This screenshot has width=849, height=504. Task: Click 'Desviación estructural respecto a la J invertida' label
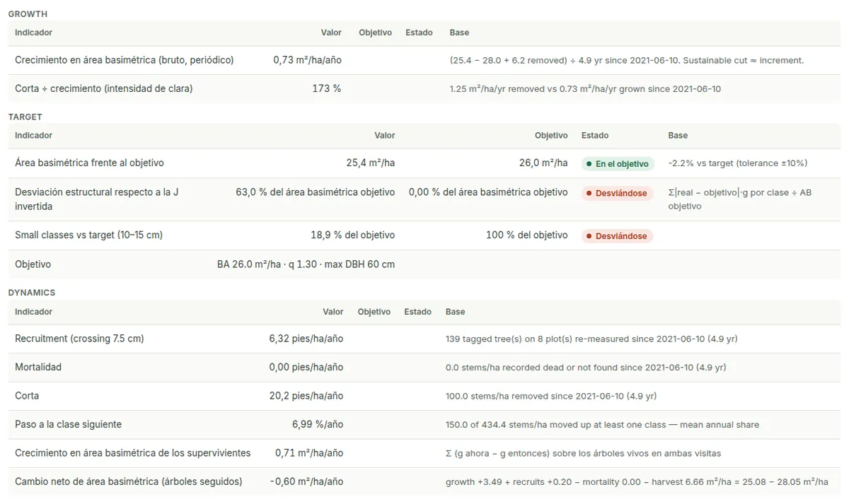[x=97, y=199]
